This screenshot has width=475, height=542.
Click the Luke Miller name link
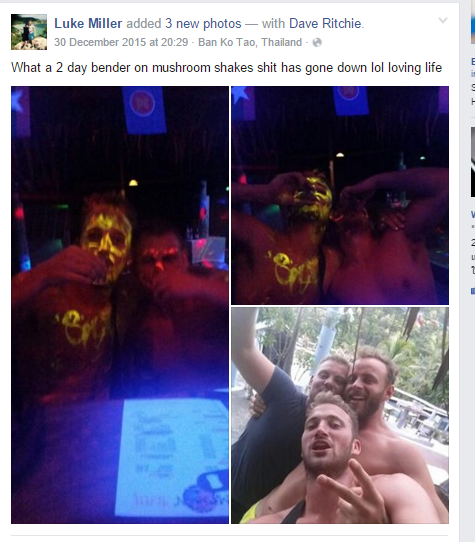point(88,24)
